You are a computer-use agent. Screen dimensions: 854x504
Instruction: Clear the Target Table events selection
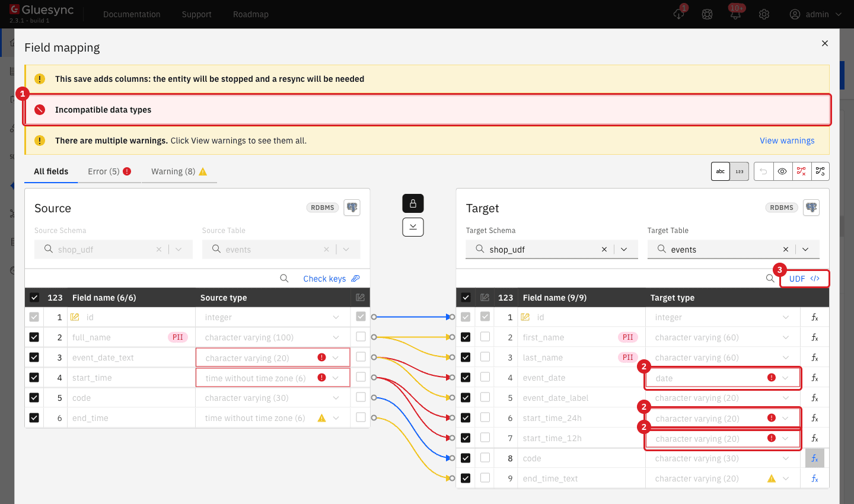coord(786,250)
